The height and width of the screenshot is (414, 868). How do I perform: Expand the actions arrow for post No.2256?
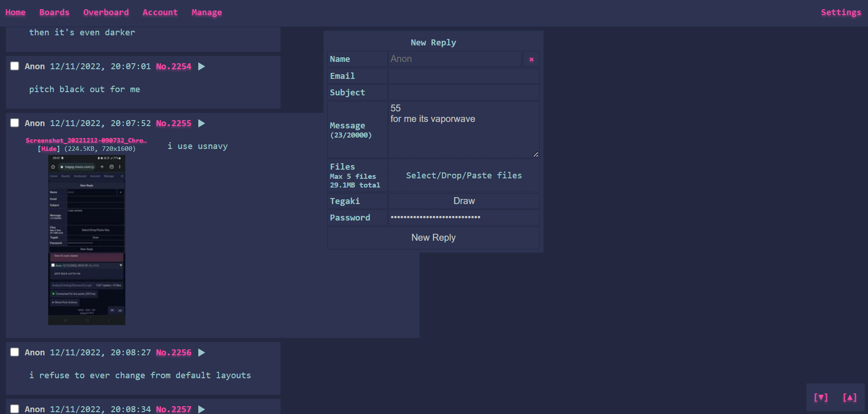click(x=202, y=353)
